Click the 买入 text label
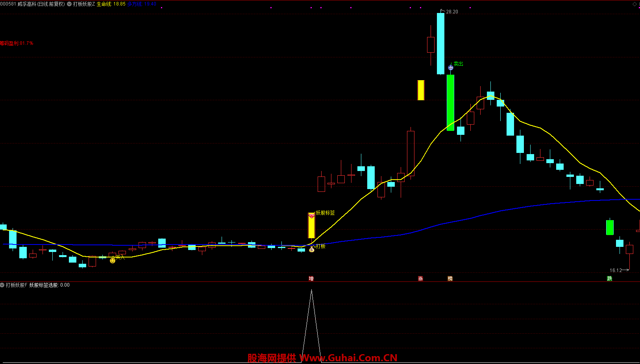The width and height of the screenshot is (640, 364). pyautogui.click(x=120, y=257)
